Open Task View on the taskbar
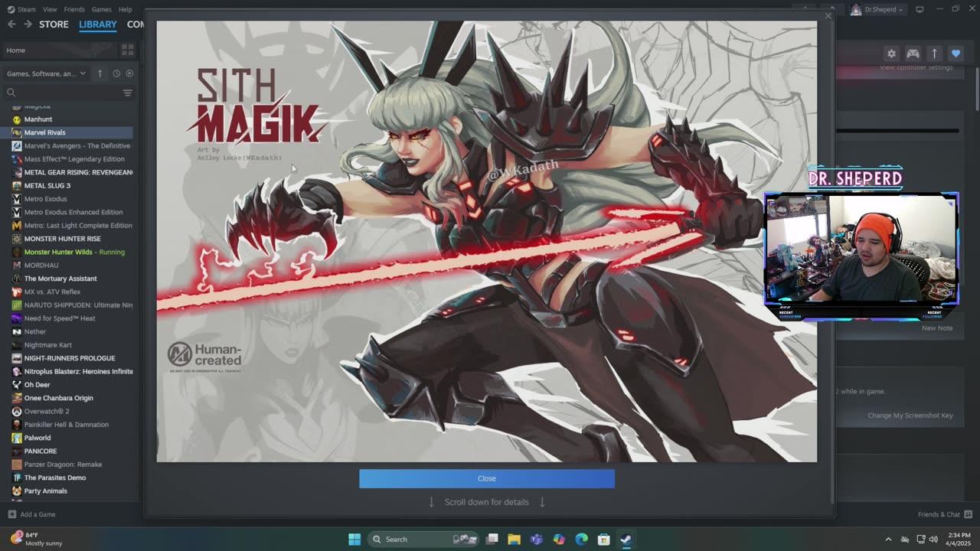 (492, 539)
